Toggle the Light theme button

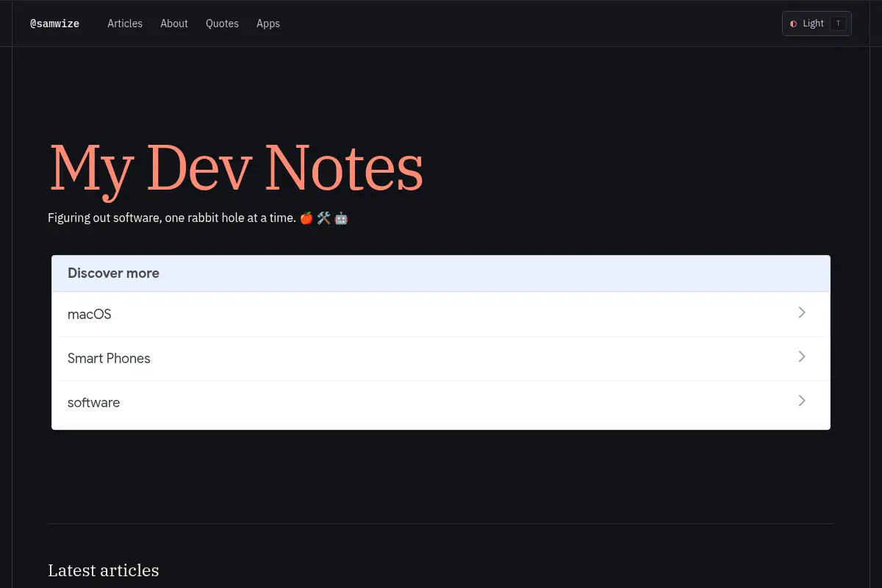coord(817,24)
